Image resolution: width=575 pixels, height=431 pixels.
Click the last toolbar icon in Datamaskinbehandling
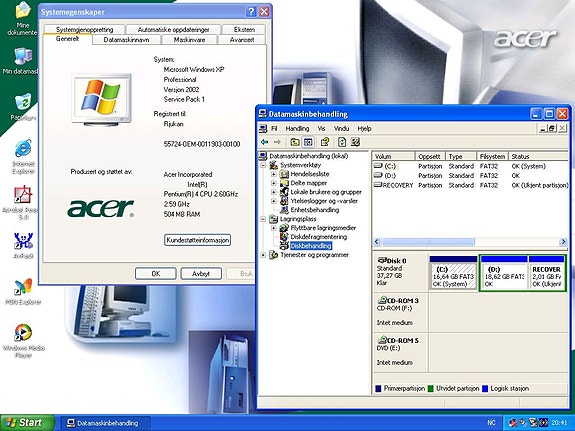point(355,142)
